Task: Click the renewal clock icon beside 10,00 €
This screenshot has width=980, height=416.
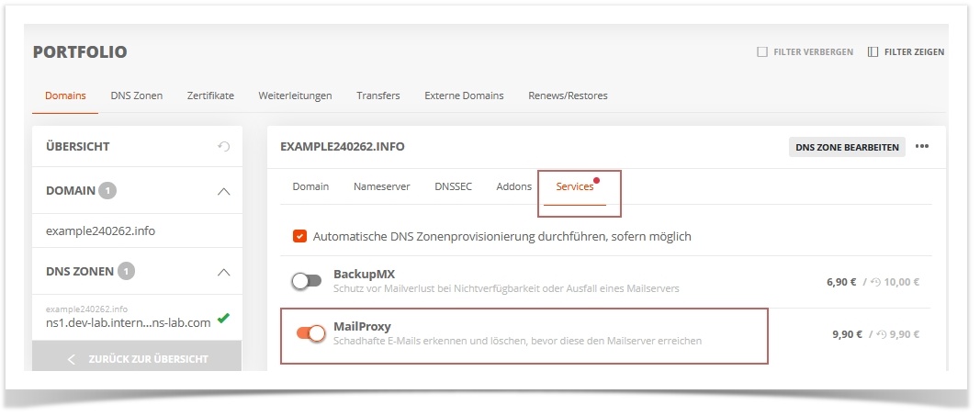Action: 875,282
